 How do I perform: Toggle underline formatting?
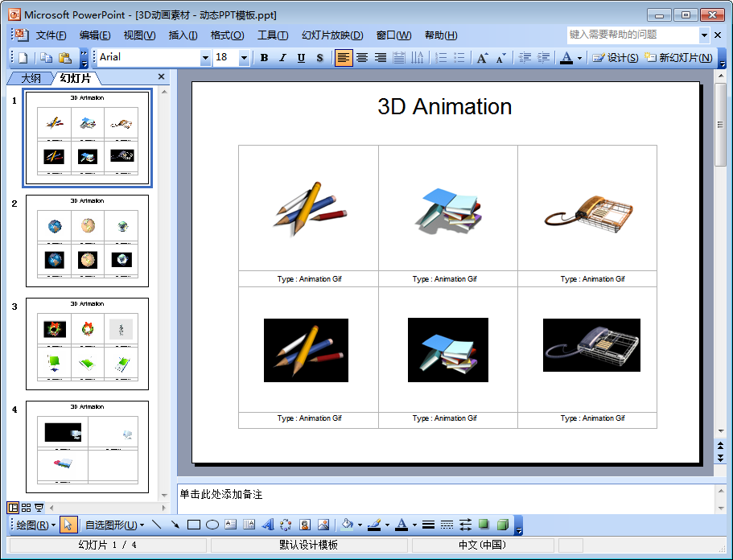[x=301, y=57]
